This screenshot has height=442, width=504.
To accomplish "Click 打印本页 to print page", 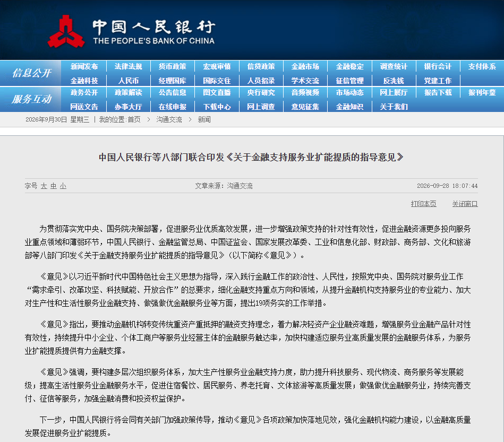I will click(x=424, y=204).
